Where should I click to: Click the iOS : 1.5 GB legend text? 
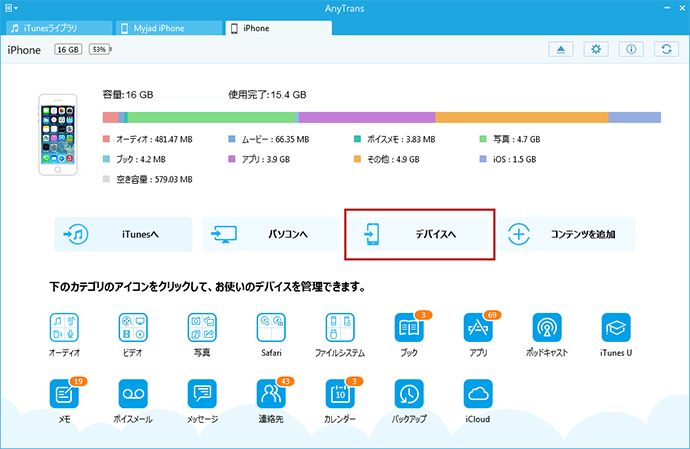(x=514, y=159)
